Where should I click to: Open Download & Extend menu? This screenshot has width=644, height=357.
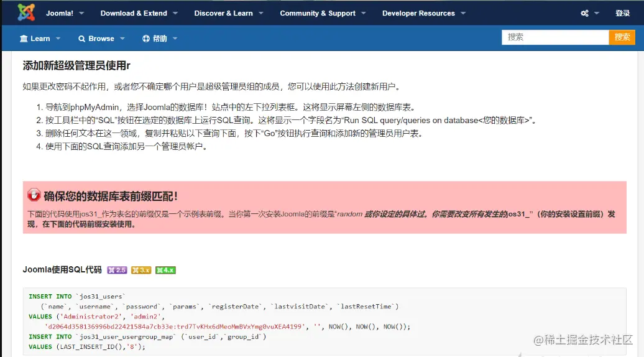[x=134, y=13]
